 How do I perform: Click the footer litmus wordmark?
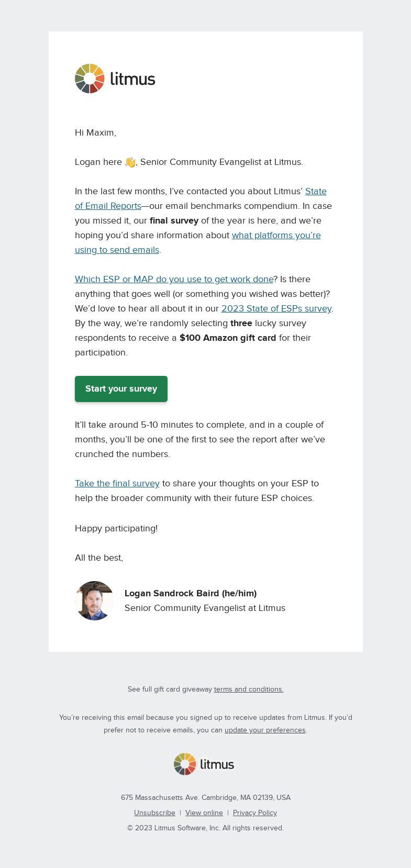[217, 765]
